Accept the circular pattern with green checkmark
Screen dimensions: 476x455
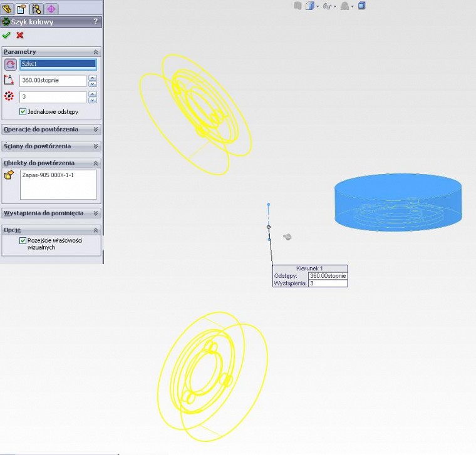pos(6,35)
